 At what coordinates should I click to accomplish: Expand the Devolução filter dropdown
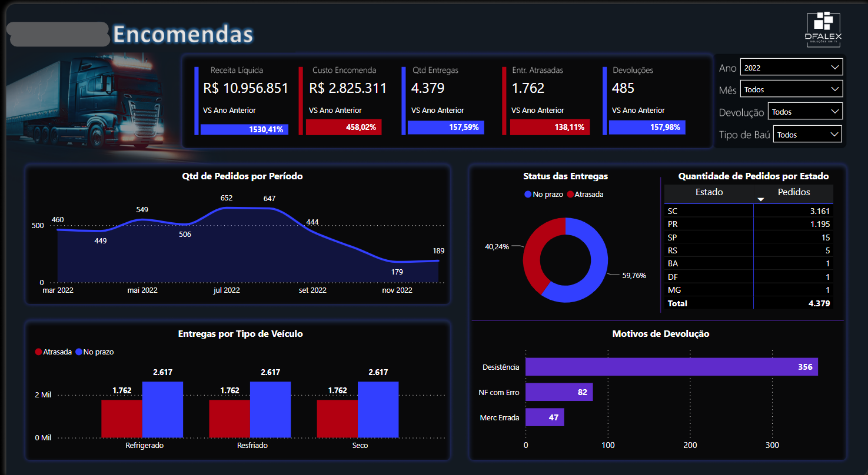[x=805, y=112]
